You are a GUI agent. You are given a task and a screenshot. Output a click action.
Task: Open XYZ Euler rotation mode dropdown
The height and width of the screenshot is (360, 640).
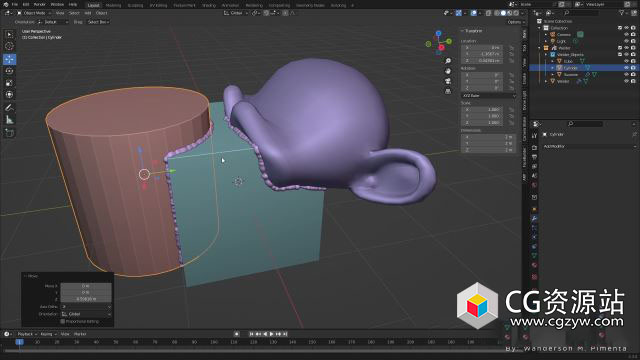tap(489, 96)
